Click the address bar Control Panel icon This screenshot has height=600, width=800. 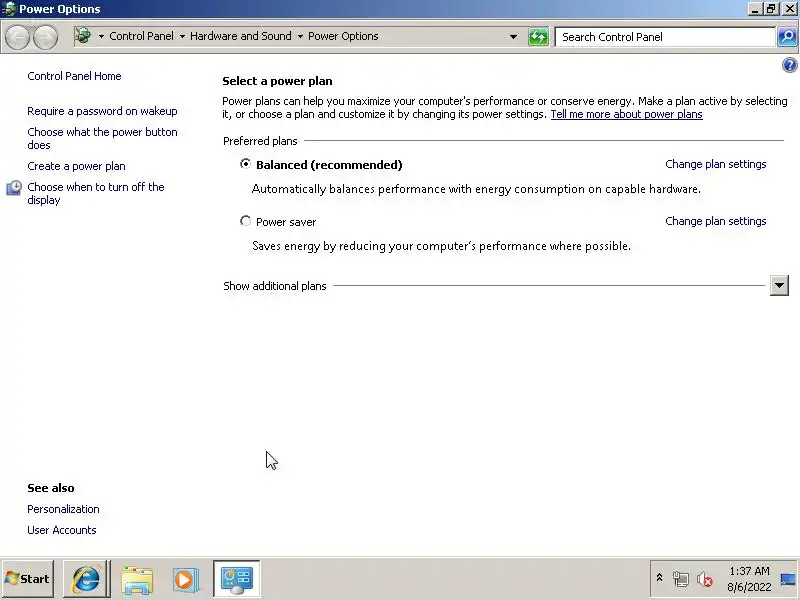coord(83,36)
